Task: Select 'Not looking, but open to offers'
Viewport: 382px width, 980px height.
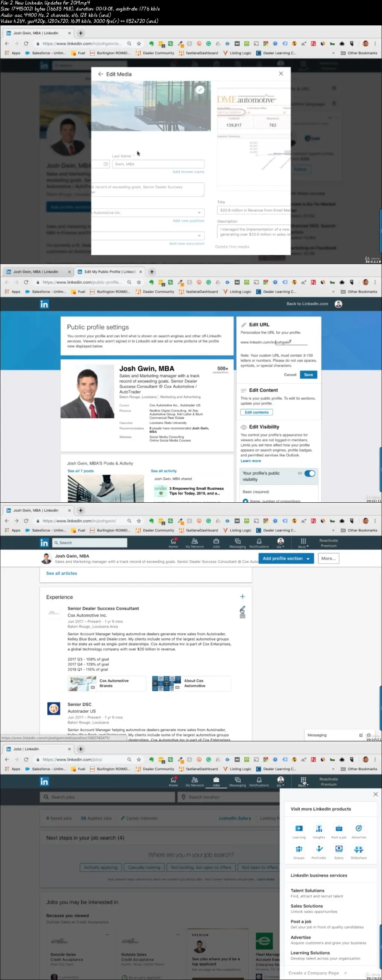Action: tap(201, 867)
